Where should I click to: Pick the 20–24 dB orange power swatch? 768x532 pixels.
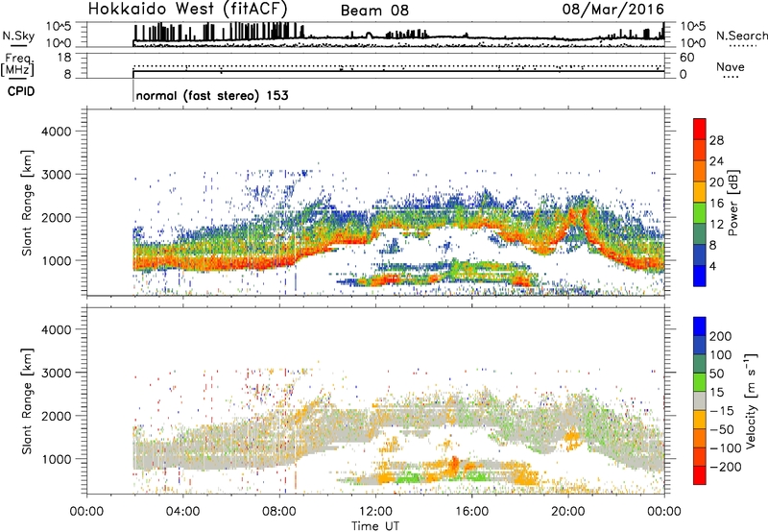(700, 171)
